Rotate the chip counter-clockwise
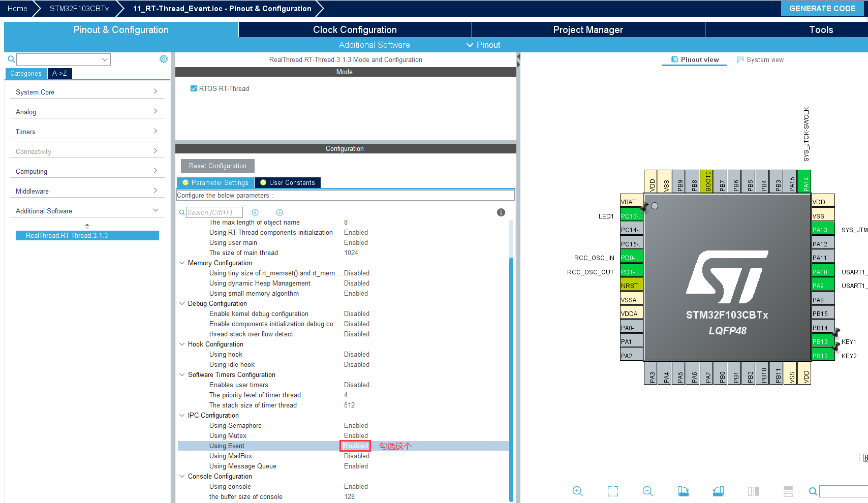Viewport: 868px width, 503px height. (x=718, y=491)
